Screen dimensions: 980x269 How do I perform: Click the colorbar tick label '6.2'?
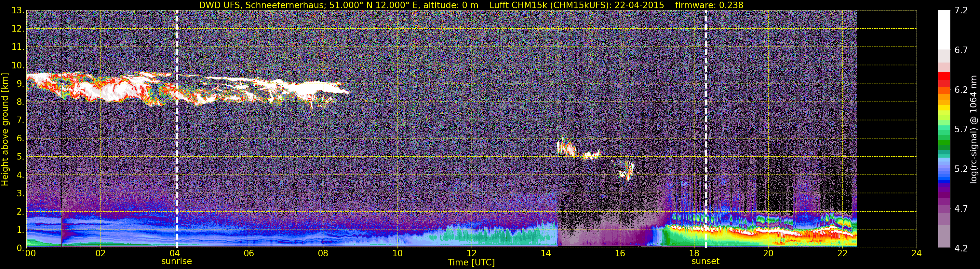(961, 90)
